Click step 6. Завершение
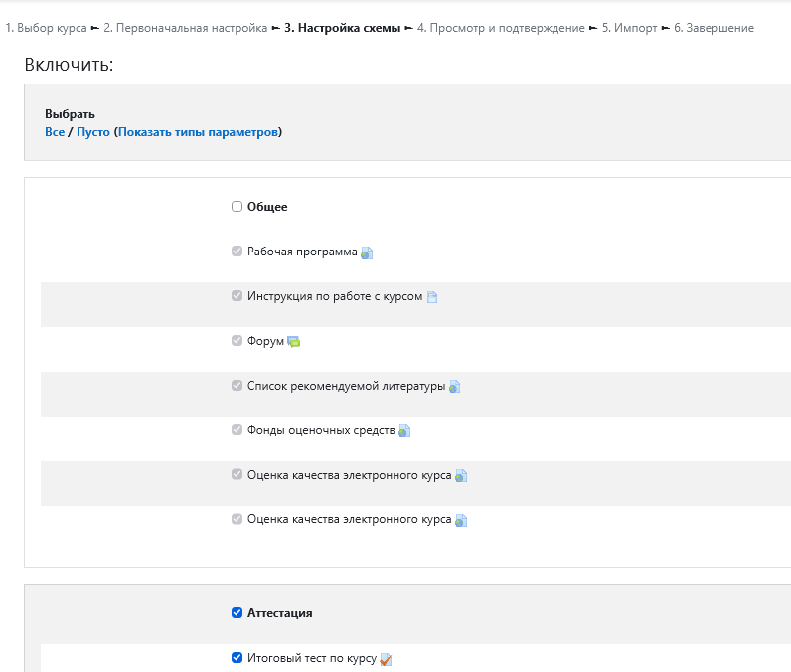This screenshot has width=791, height=672. click(714, 28)
